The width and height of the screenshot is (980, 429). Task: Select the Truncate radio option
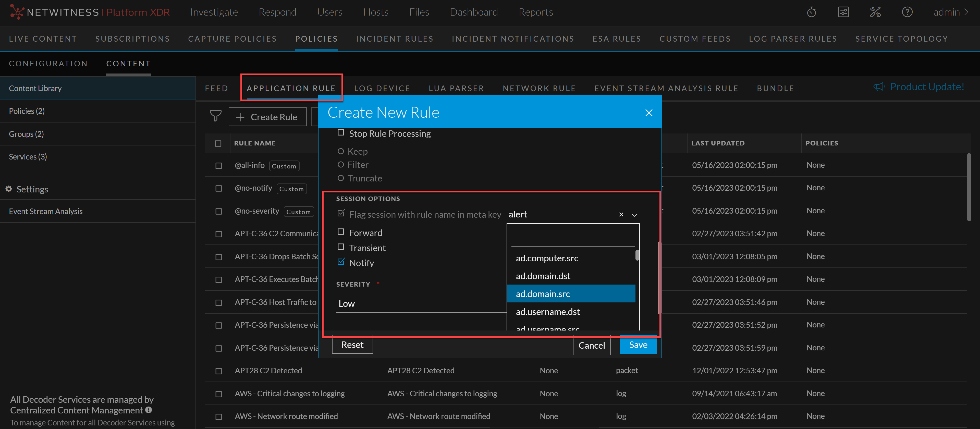point(340,178)
